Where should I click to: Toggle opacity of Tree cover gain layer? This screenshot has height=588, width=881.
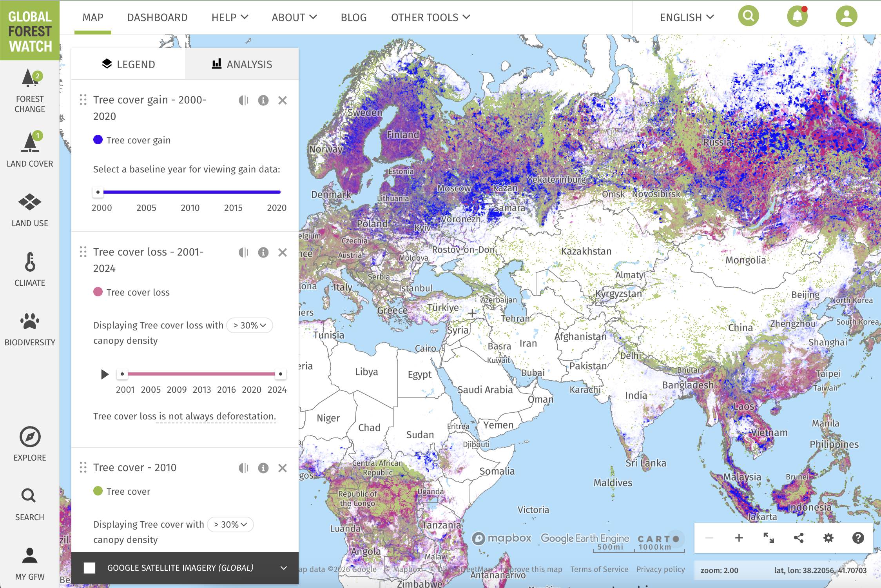pyautogui.click(x=243, y=100)
